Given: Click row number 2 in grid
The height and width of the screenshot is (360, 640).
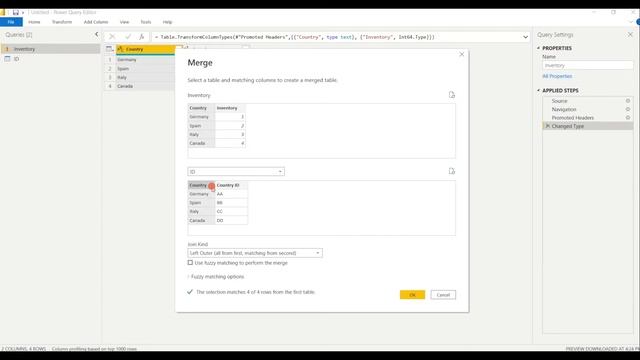Looking at the screenshot, I should point(110,69).
